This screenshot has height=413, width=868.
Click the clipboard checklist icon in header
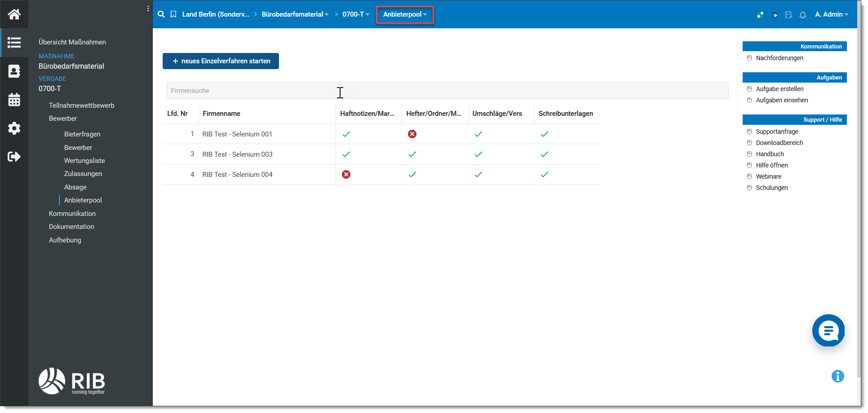[788, 15]
